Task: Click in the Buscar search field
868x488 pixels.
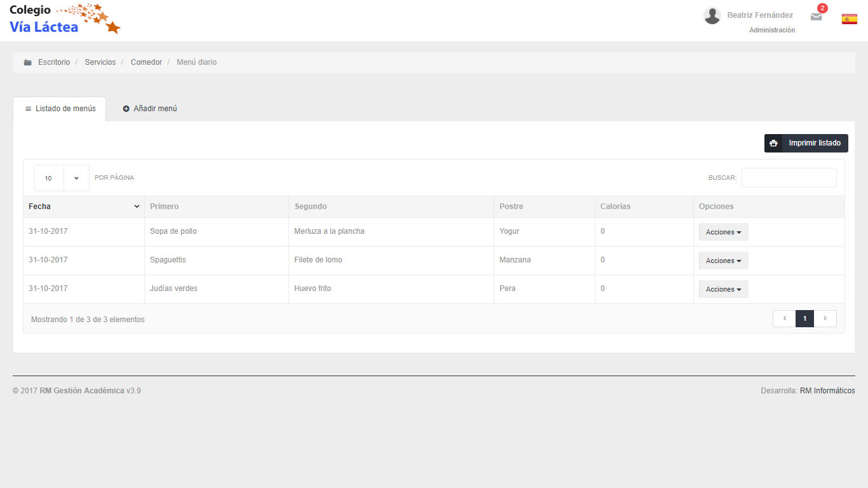Action: tap(789, 178)
